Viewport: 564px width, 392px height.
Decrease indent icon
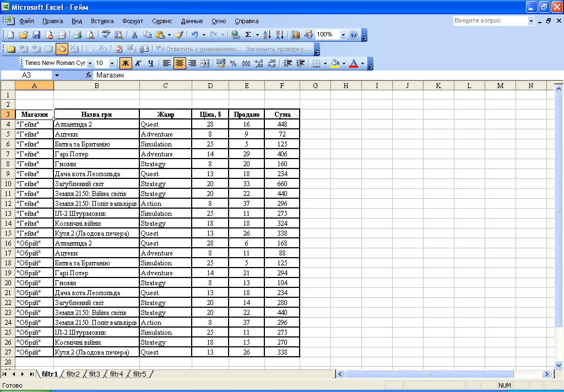pos(288,63)
